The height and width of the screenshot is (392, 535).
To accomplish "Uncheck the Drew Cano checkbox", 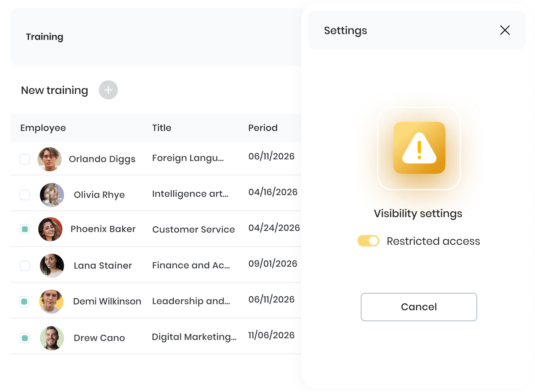I will tap(25, 338).
